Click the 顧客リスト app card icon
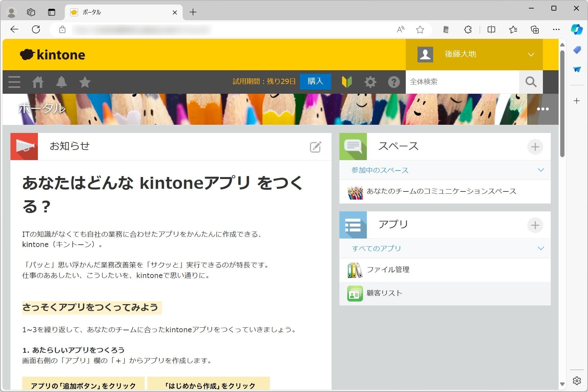Viewport: 588px width, 392px height. point(355,294)
